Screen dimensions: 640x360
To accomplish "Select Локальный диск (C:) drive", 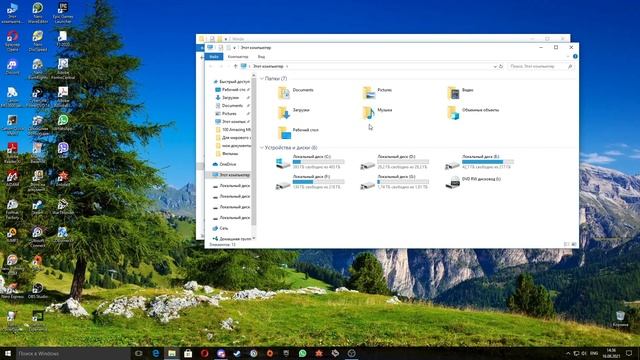I will (310, 162).
